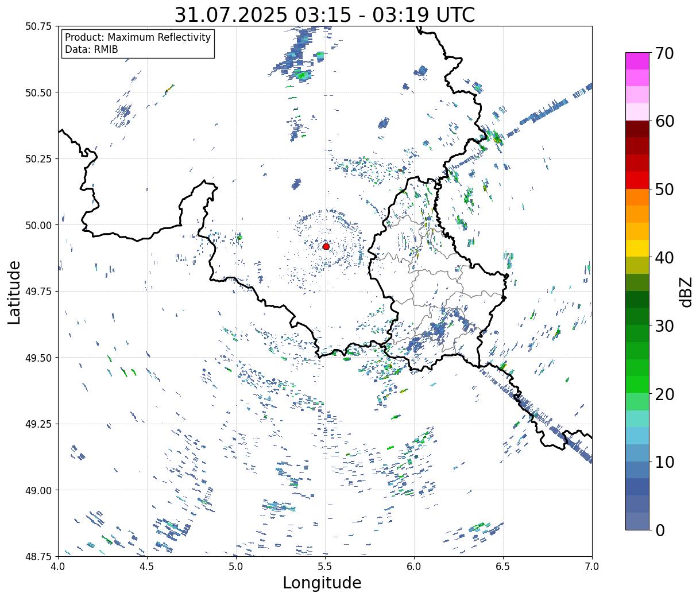Click the red radar location marker

tap(326, 246)
